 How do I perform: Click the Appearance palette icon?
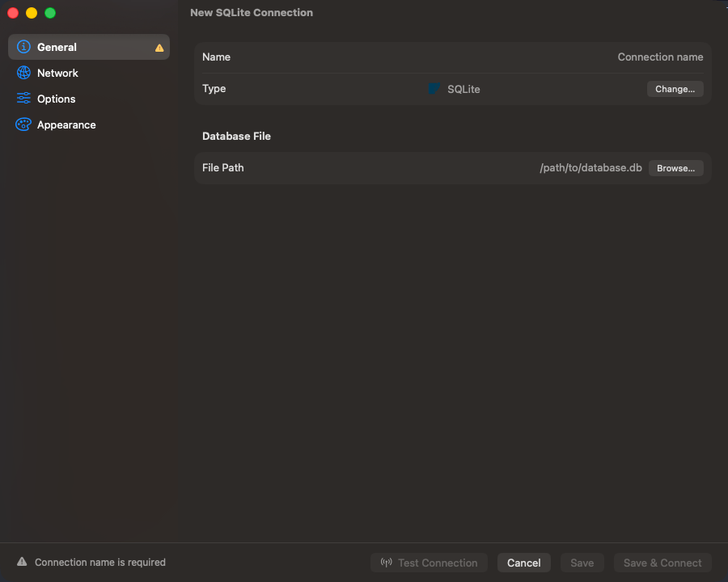[x=23, y=124]
